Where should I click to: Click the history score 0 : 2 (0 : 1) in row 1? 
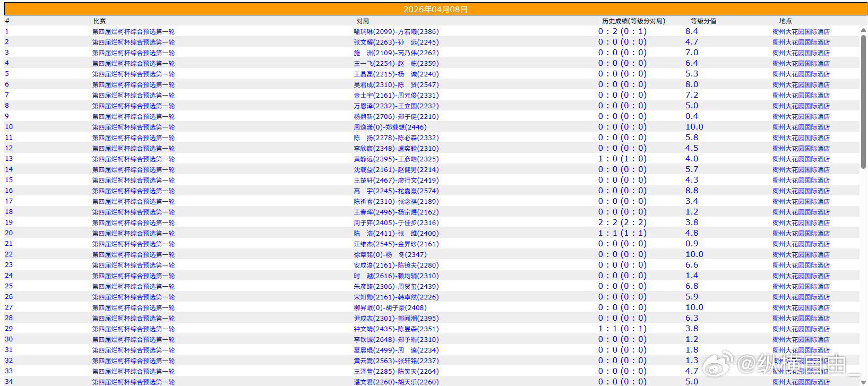point(622,31)
